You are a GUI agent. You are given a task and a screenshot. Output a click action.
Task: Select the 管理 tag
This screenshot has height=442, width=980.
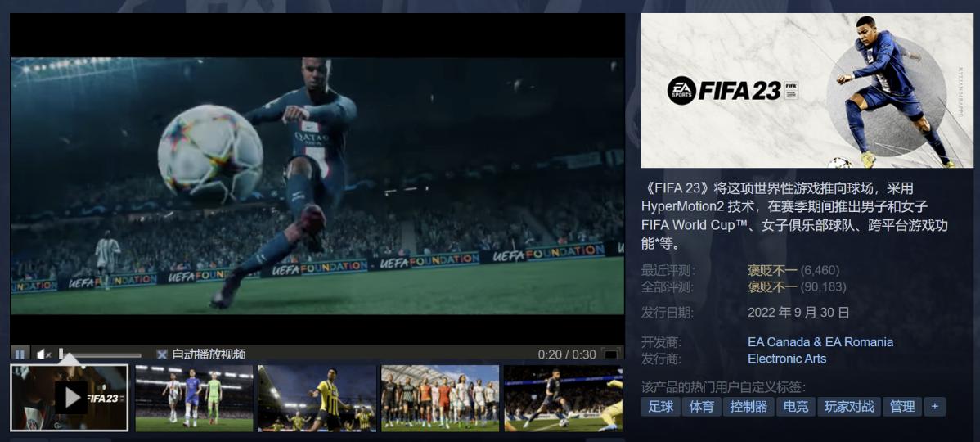pos(902,406)
